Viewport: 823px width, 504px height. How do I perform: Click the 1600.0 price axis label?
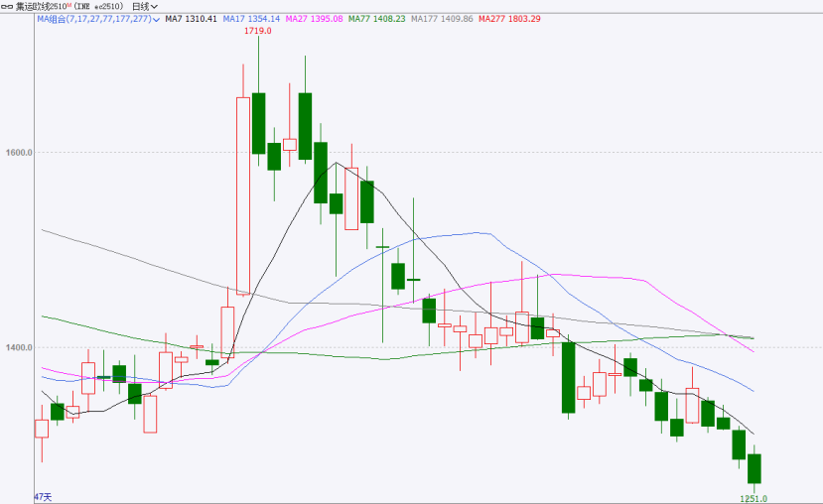pyautogui.click(x=19, y=153)
